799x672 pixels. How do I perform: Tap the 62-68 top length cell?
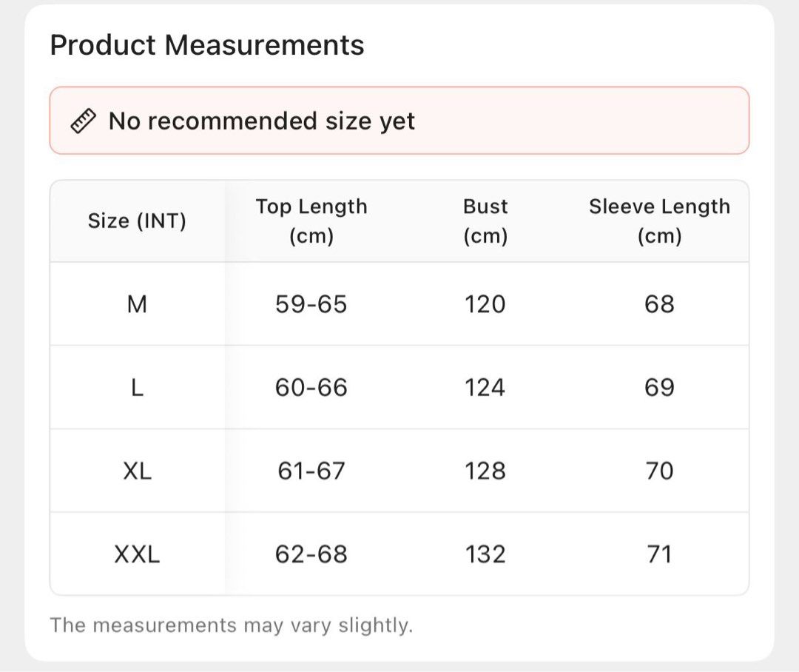(311, 554)
